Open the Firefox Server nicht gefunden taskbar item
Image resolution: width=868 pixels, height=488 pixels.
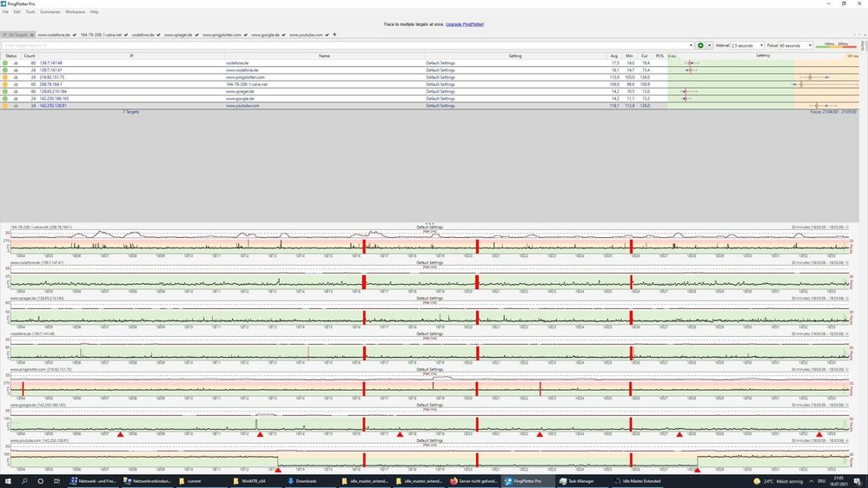point(474,481)
